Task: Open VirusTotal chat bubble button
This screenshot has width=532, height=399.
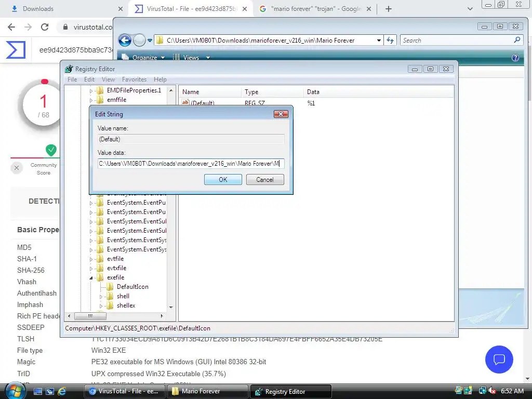Action: (499, 360)
